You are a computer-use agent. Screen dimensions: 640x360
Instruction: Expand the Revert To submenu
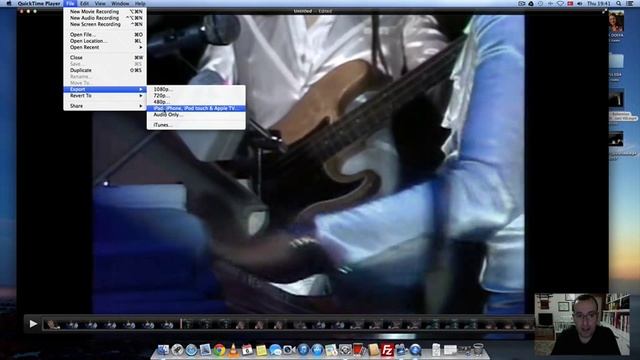[105, 96]
